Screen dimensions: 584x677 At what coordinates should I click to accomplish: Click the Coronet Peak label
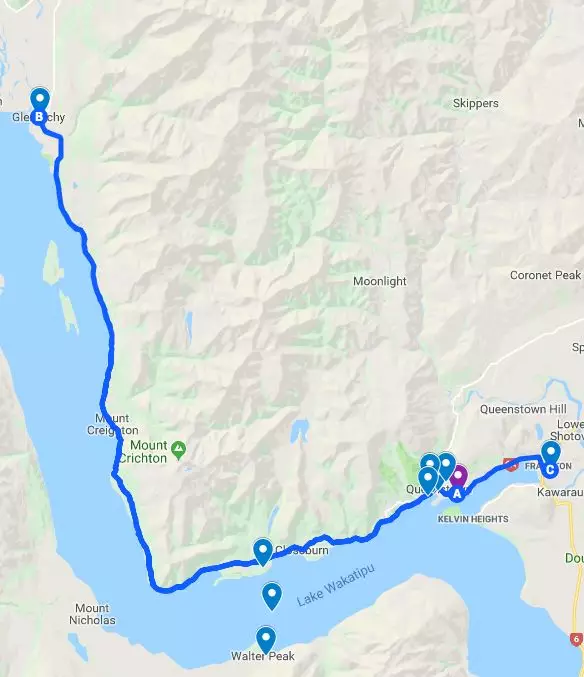click(546, 275)
